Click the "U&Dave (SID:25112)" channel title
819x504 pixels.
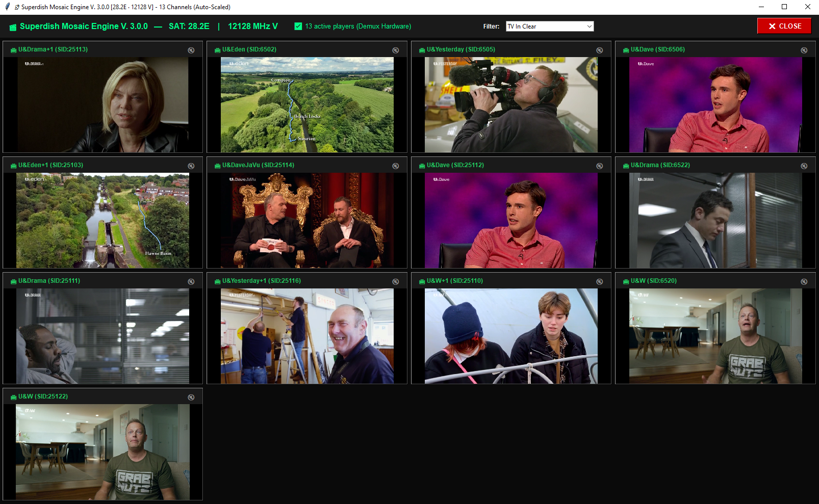(x=455, y=165)
